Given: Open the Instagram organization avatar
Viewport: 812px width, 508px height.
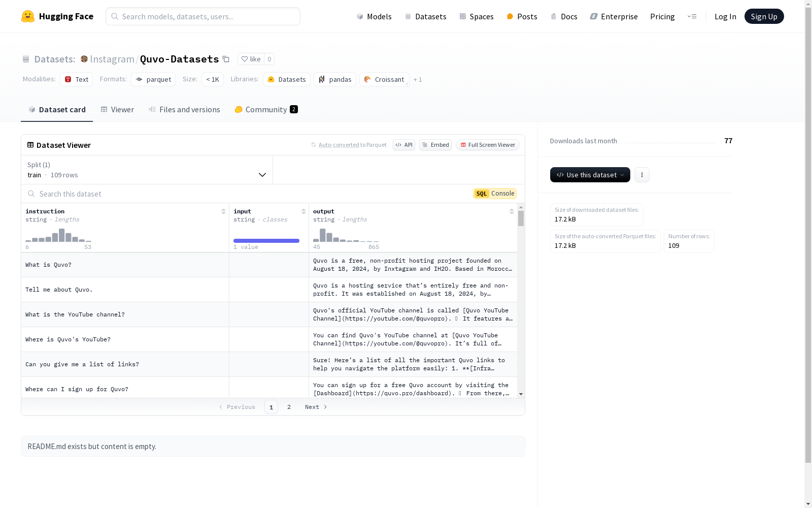Looking at the screenshot, I should [x=84, y=59].
